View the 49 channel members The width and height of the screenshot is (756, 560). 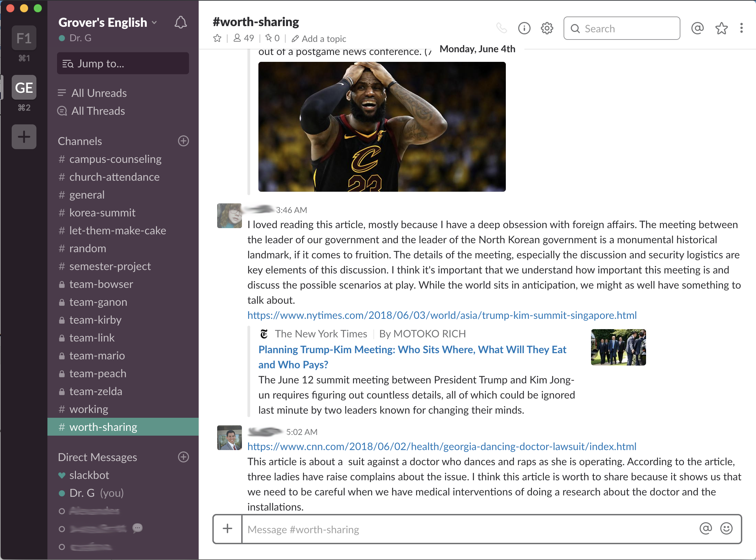[244, 38]
